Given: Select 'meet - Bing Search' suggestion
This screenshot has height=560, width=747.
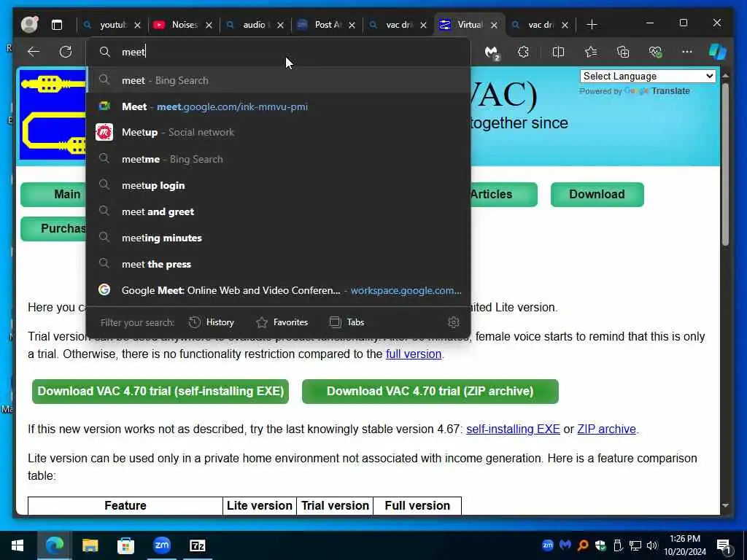Looking at the screenshot, I should coord(278,80).
